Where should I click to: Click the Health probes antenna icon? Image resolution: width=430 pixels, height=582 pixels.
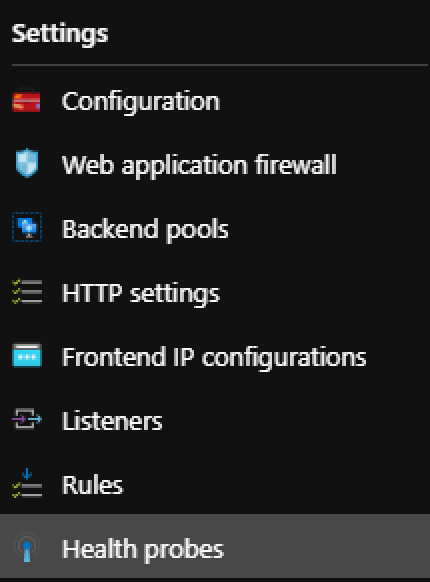[x=27, y=547]
